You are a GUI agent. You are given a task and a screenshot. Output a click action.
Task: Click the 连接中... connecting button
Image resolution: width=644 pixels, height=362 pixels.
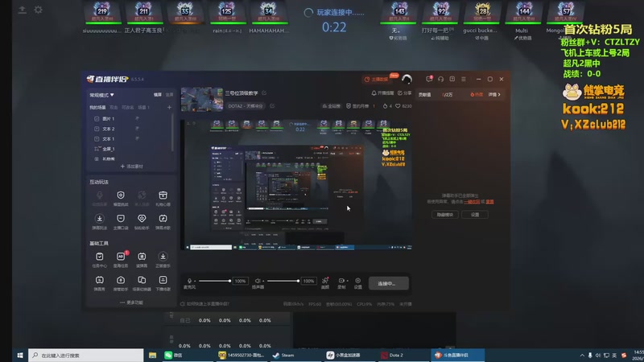click(389, 283)
